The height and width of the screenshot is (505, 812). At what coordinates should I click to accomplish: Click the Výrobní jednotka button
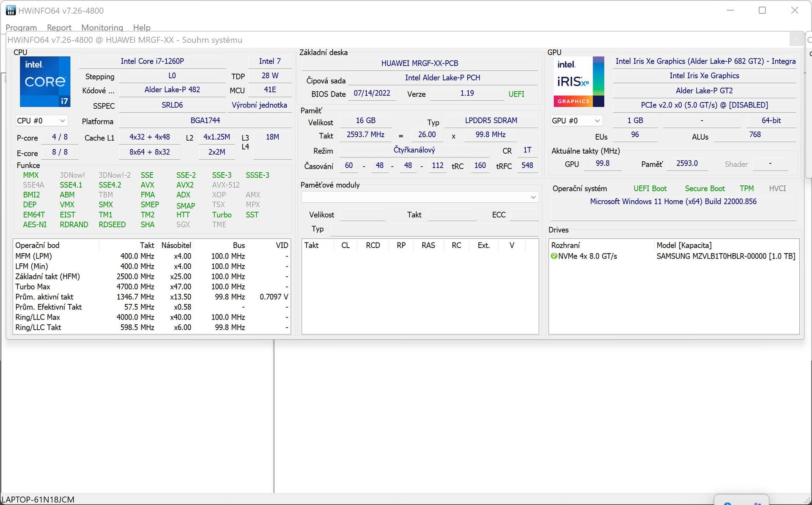point(259,105)
